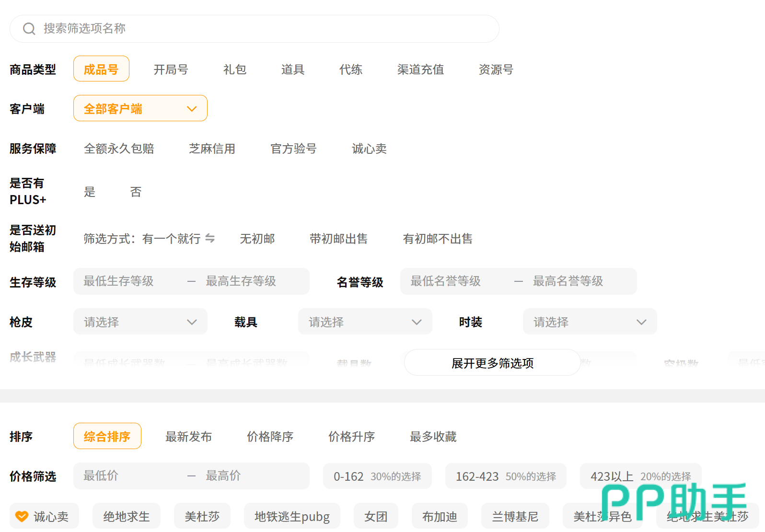This screenshot has height=532, width=765.
Task: Click the search magnifier icon
Action: (29, 29)
